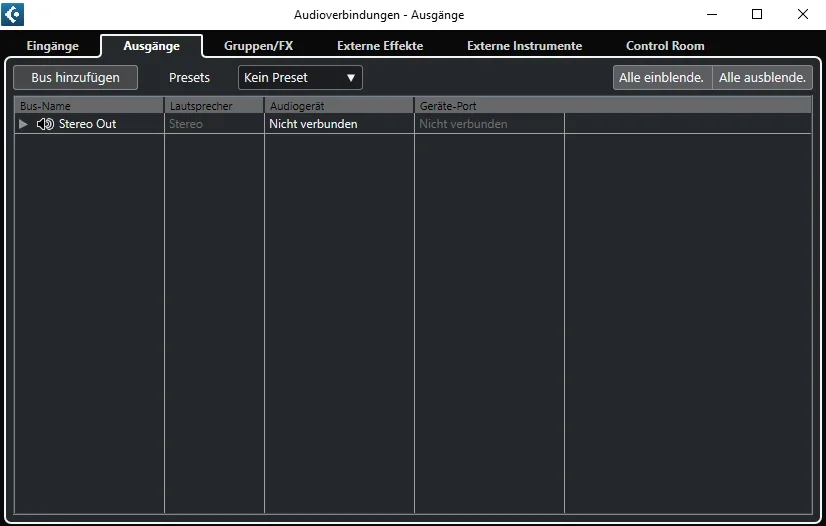Open the Audiogerät cell reading Nicht verbunden
This screenshot has height=526, width=826.
coord(339,124)
